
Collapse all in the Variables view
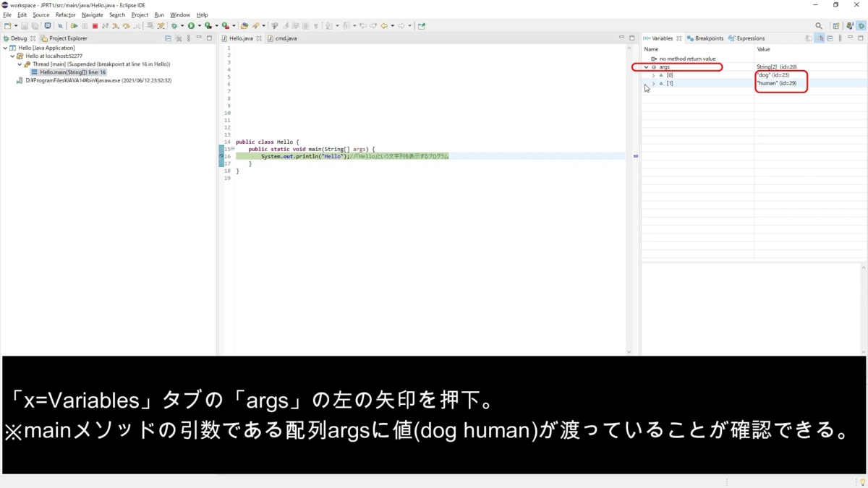click(830, 38)
